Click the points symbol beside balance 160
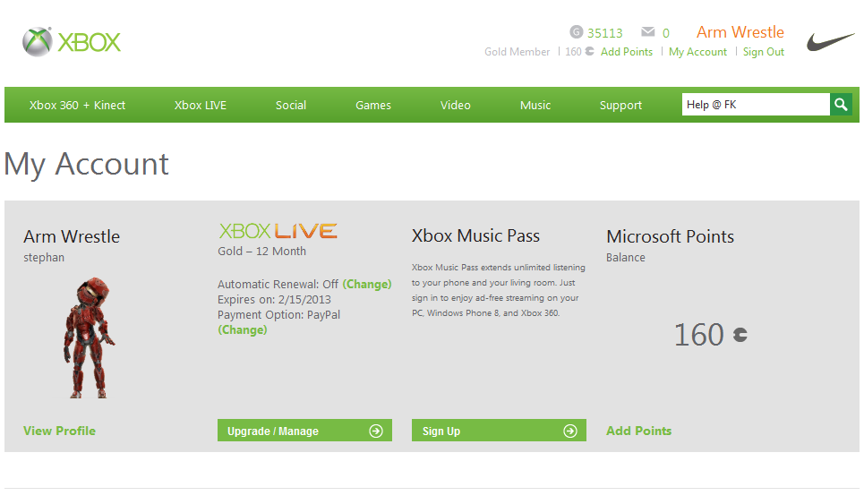This screenshot has width=864, height=504. (740, 334)
